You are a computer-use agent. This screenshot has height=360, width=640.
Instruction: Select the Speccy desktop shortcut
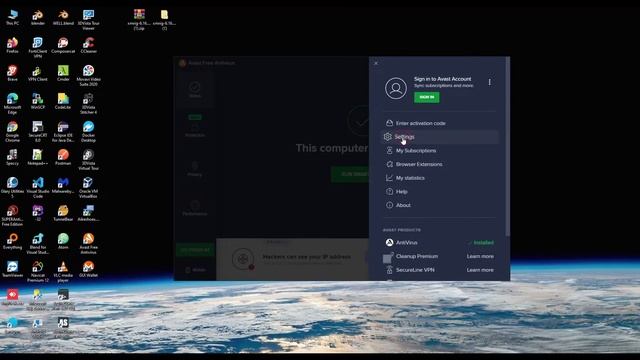[12, 158]
